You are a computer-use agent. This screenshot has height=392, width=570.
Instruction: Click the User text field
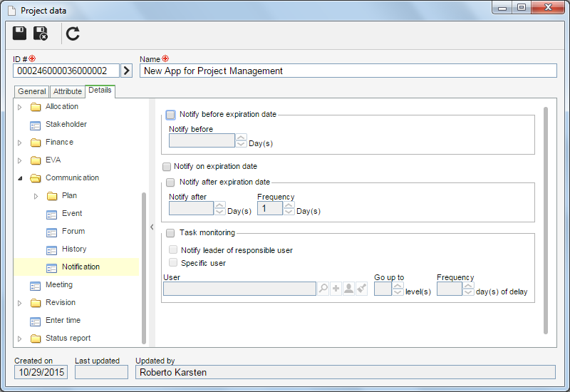[239, 289]
